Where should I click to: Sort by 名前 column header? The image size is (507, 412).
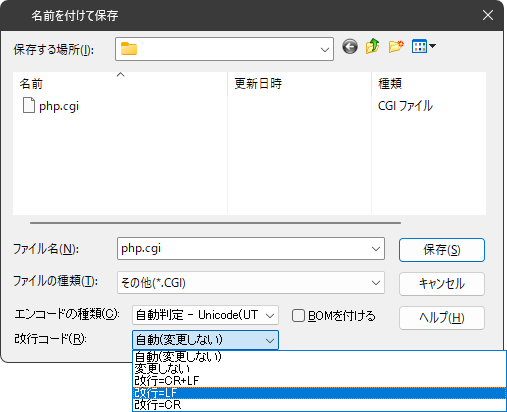click(x=120, y=83)
